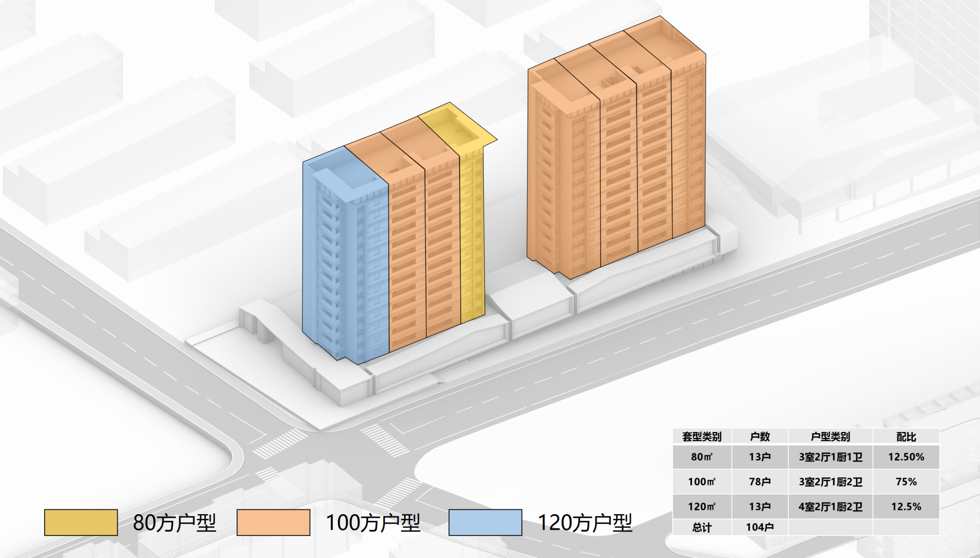Click the 75% ratio cell
The image size is (980, 558).
906,482
